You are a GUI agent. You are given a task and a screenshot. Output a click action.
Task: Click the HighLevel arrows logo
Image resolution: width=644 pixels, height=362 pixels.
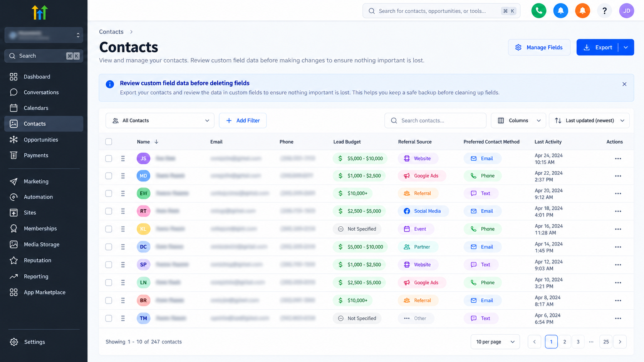pyautogui.click(x=40, y=13)
